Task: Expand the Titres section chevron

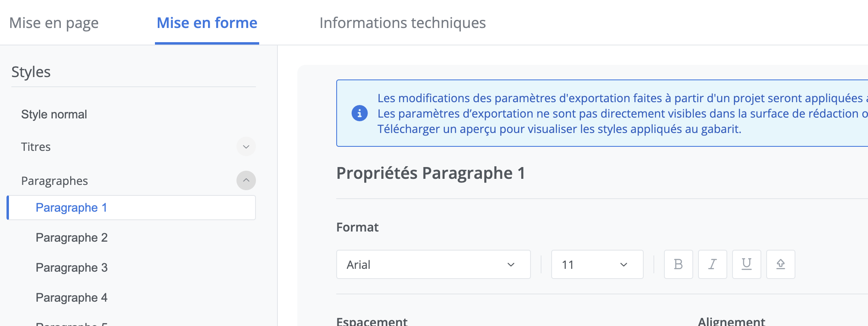Action: click(246, 146)
